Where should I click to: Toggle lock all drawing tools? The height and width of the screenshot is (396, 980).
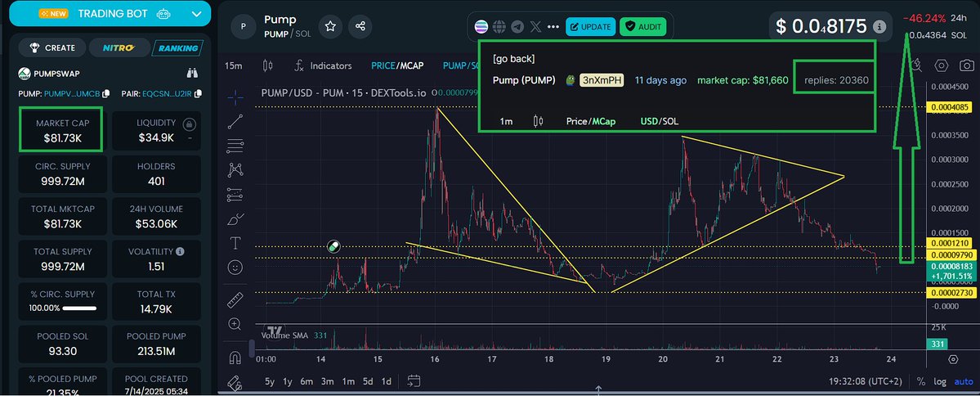click(x=235, y=382)
